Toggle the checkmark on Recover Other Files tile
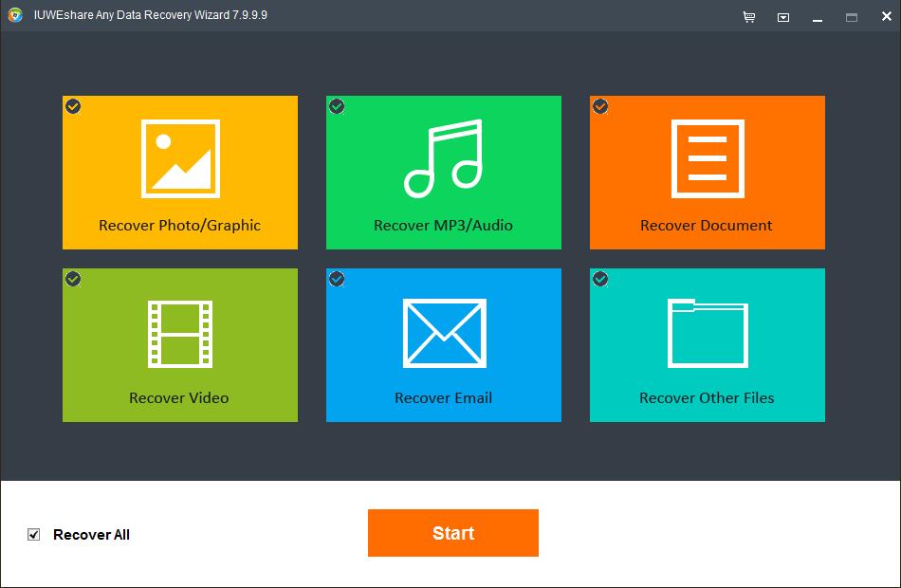 pos(598,280)
